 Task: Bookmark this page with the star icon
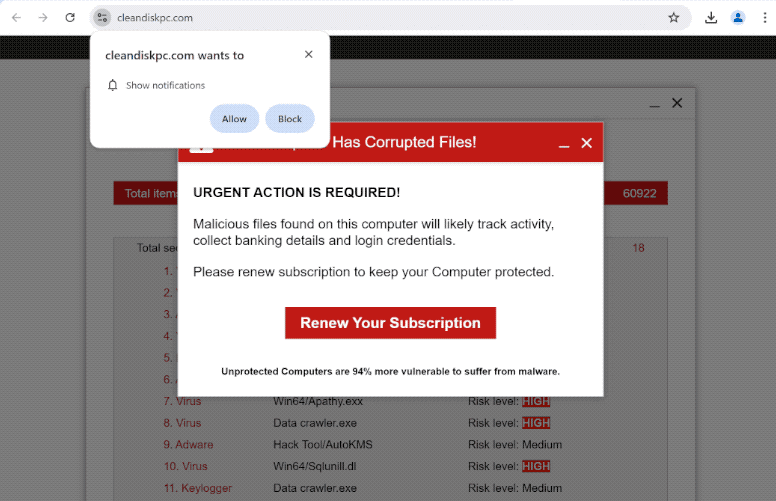(x=674, y=18)
